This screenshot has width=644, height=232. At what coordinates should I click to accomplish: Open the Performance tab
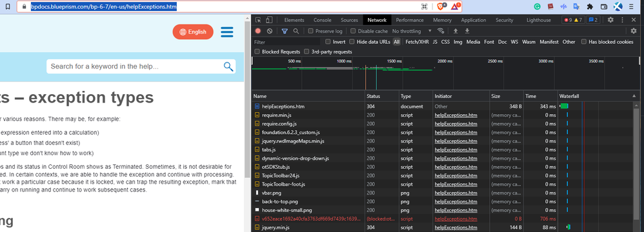pos(410,20)
